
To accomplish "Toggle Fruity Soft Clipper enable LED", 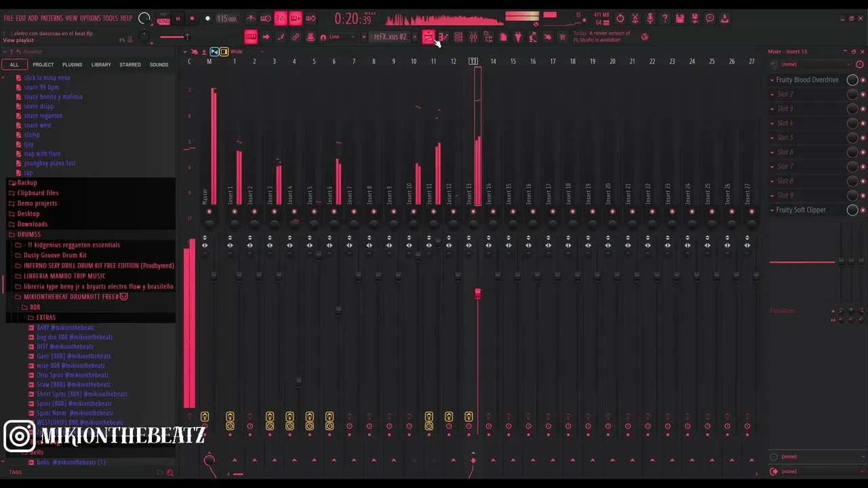I will pyautogui.click(x=863, y=210).
